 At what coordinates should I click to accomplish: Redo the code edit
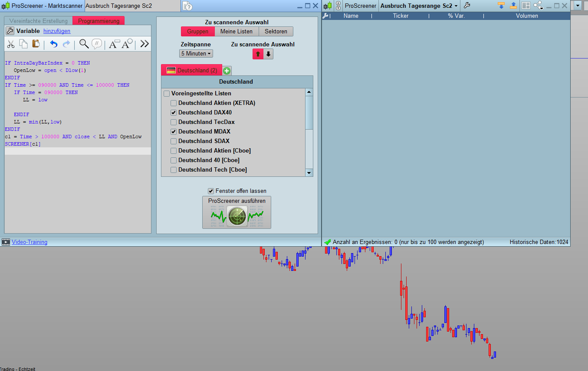(x=66, y=44)
